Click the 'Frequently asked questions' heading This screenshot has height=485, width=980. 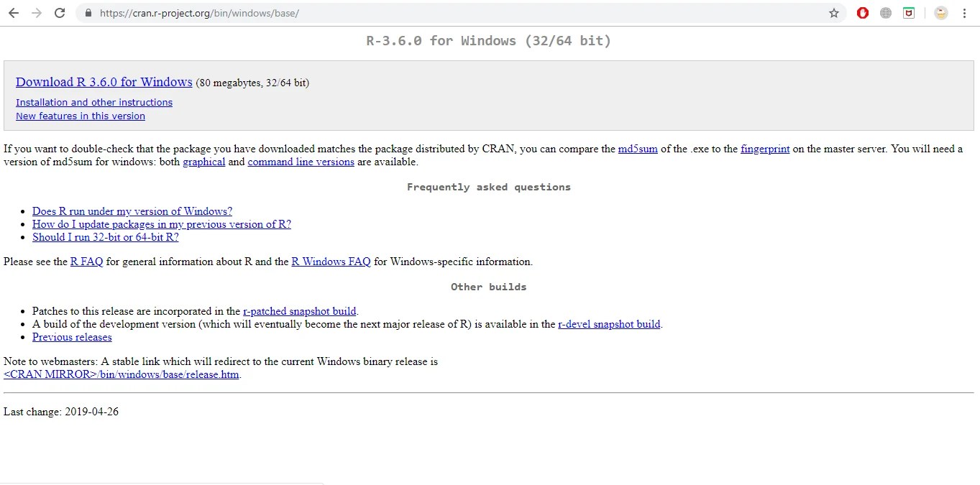[489, 187]
